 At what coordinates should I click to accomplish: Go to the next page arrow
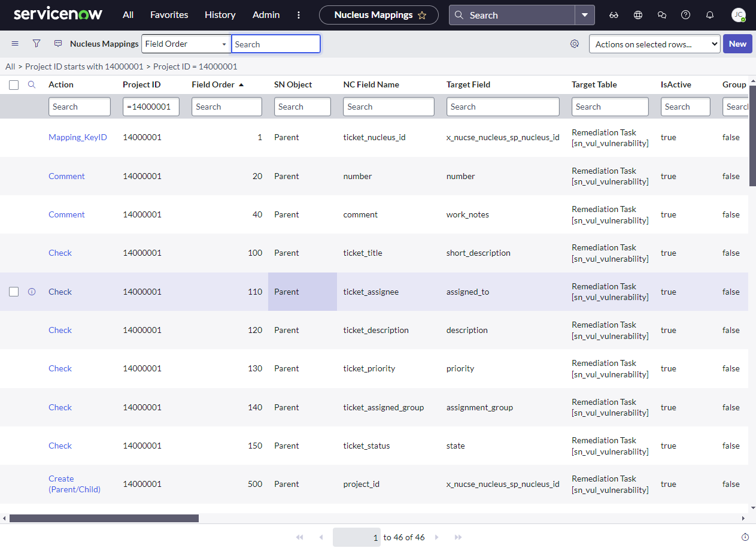(x=436, y=537)
